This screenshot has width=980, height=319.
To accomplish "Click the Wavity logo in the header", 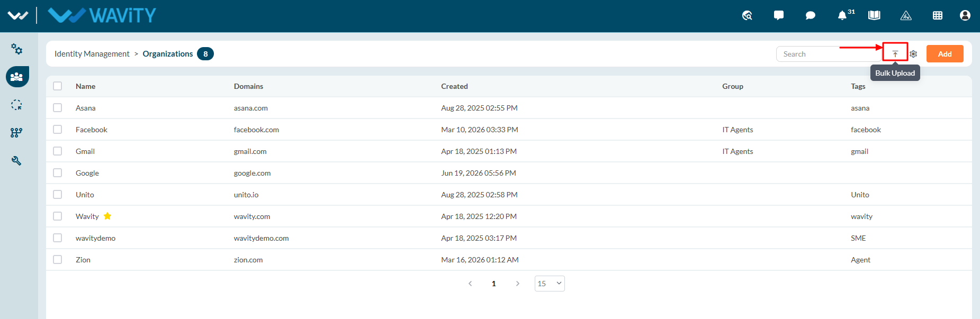I will (x=102, y=15).
